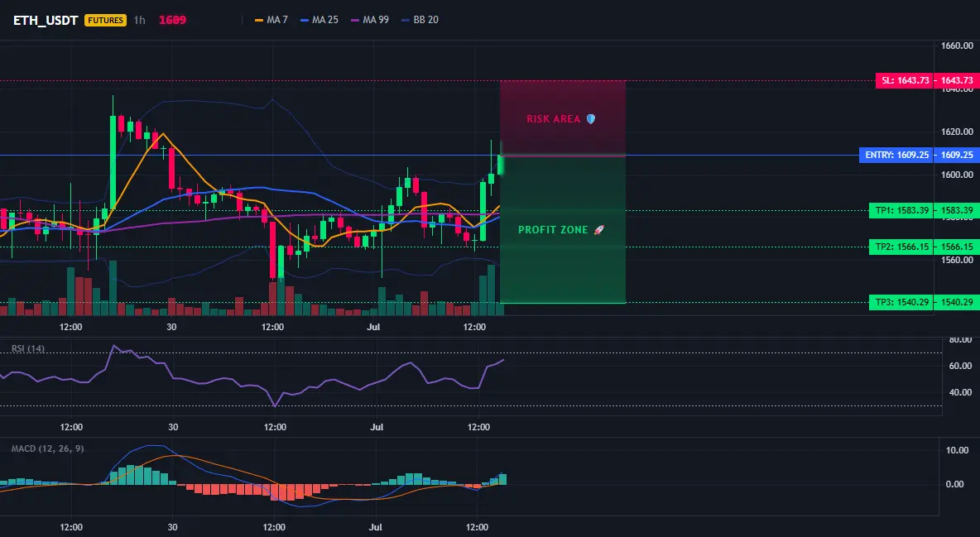
Task: Click the shield icon beside RISK AREA
Action: pos(591,119)
